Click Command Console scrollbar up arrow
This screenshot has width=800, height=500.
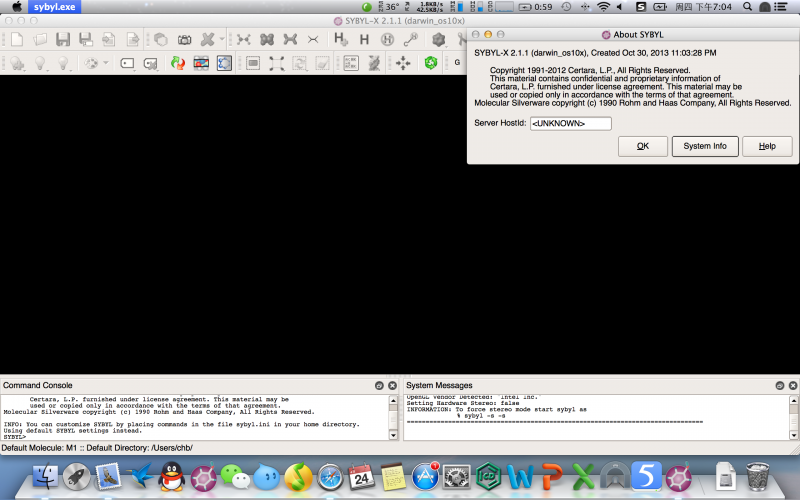point(393,401)
